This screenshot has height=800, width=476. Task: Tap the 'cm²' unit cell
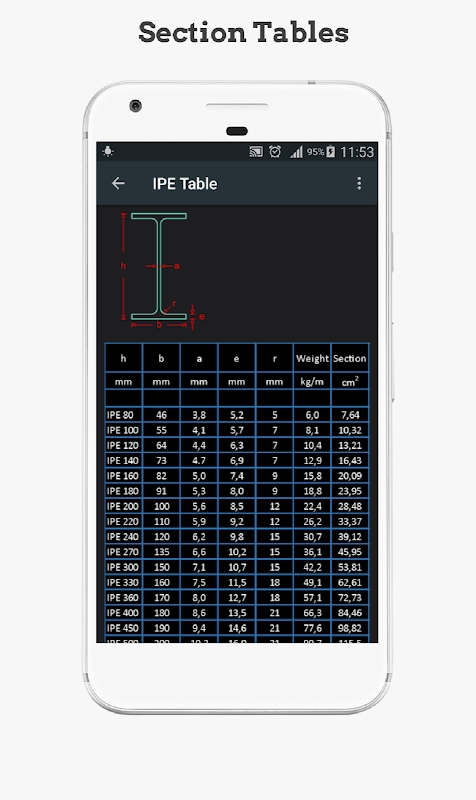(x=350, y=381)
